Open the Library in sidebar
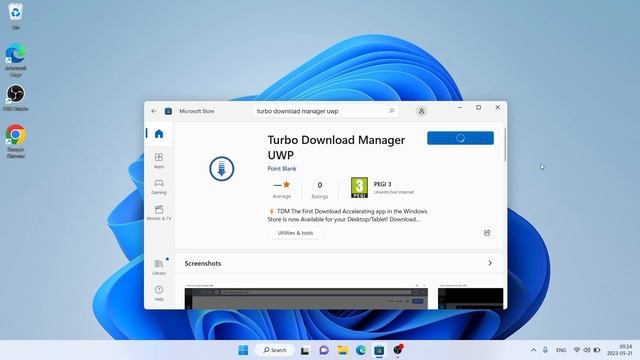This screenshot has height=360, width=640. (x=159, y=267)
